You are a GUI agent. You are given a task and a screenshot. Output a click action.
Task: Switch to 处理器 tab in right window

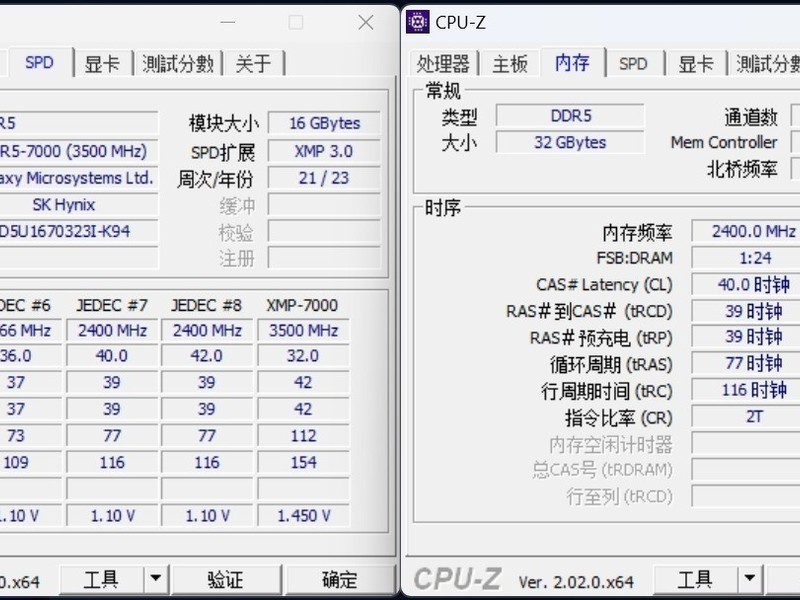443,64
